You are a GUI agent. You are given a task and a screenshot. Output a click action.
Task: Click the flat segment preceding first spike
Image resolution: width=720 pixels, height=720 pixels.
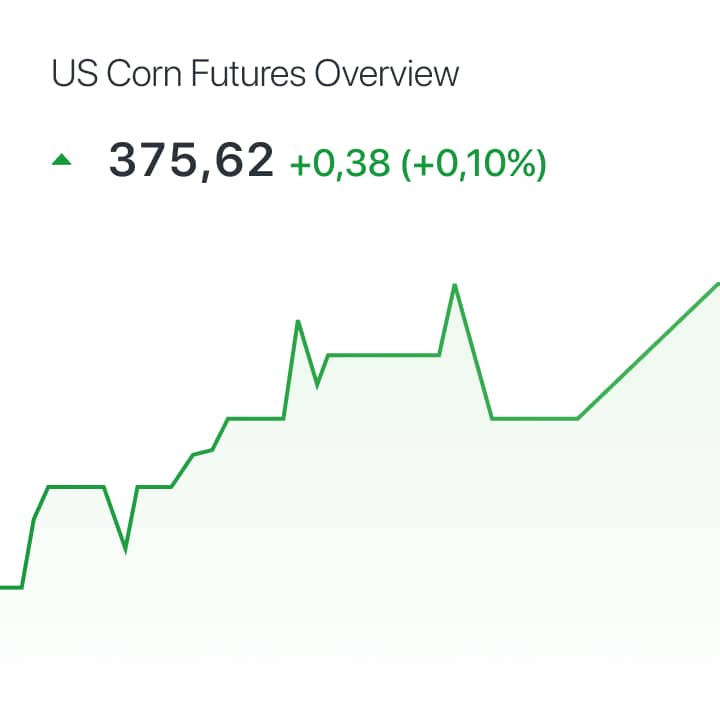tap(256, 418)
